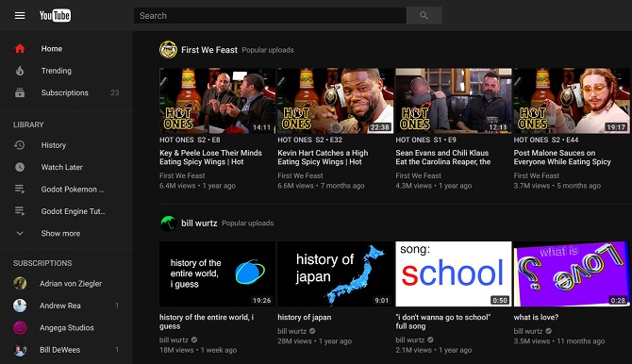Screen dimensions: 632x364
Task: Open the Kevin Hart Hot Ones thumbnail
Action: coord(335,100)
